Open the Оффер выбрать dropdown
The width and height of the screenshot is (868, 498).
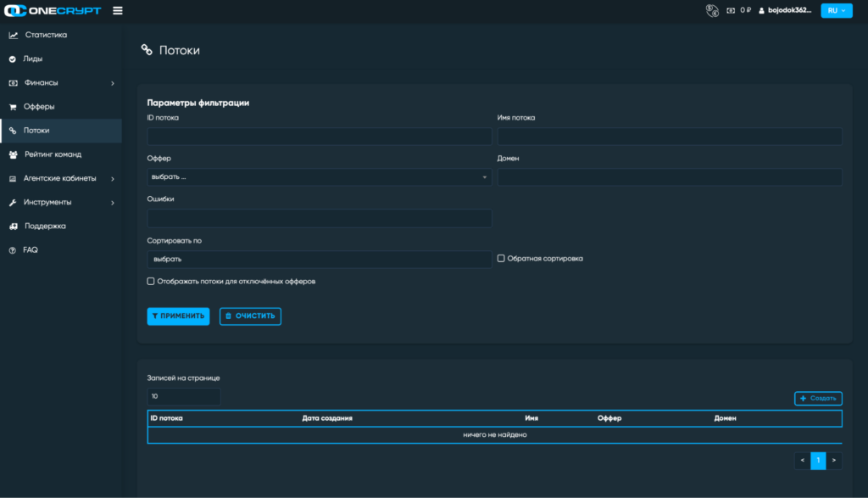pyautogui.click(x=320, y=176)
